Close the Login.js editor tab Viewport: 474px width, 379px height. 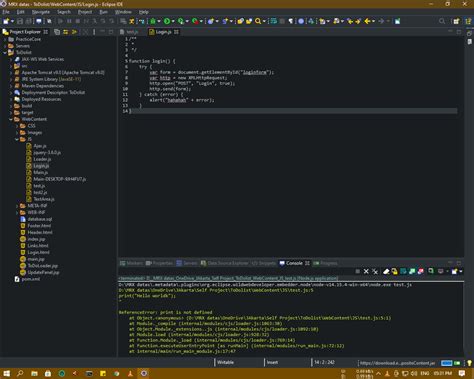[x=176, y=32]
